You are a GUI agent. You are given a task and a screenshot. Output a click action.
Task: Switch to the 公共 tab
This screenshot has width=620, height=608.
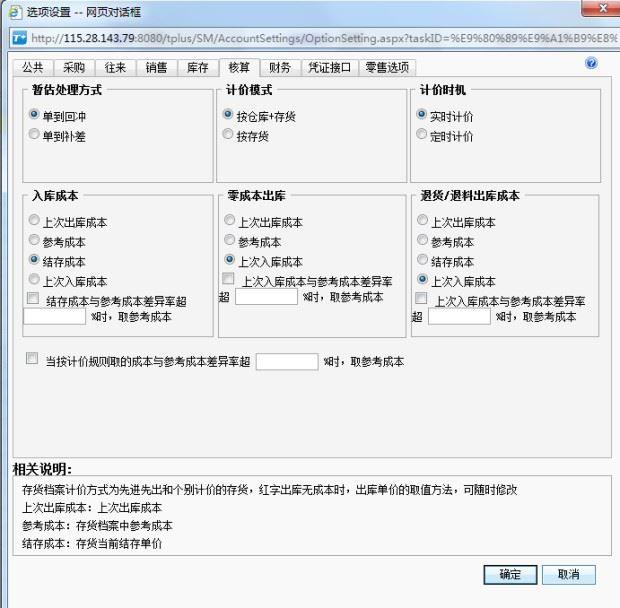click(33, 68)
